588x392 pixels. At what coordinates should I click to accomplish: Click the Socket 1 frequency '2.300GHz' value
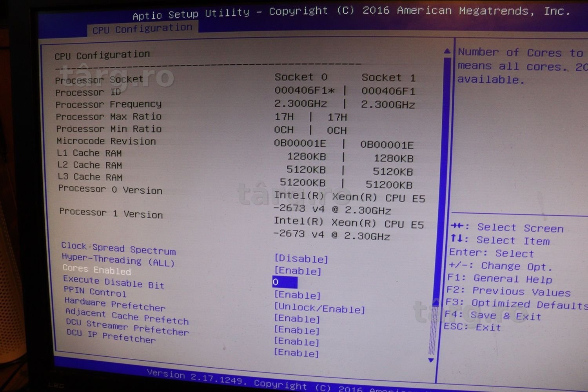pos(388,105)
